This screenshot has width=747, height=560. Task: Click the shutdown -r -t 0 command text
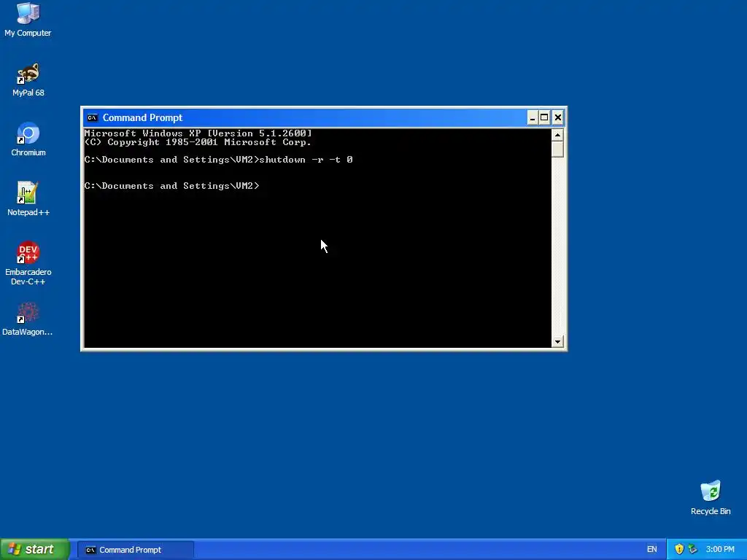point(306,160)
